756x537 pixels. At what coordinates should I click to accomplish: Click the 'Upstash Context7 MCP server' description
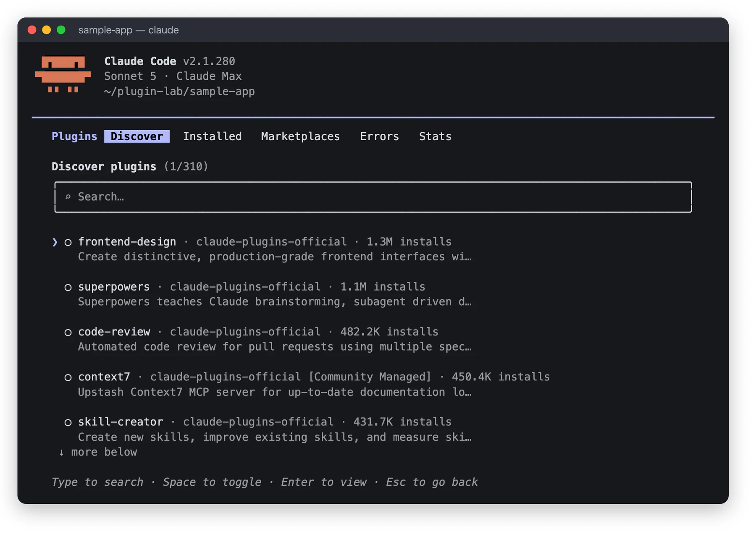[x=275, y=392]
